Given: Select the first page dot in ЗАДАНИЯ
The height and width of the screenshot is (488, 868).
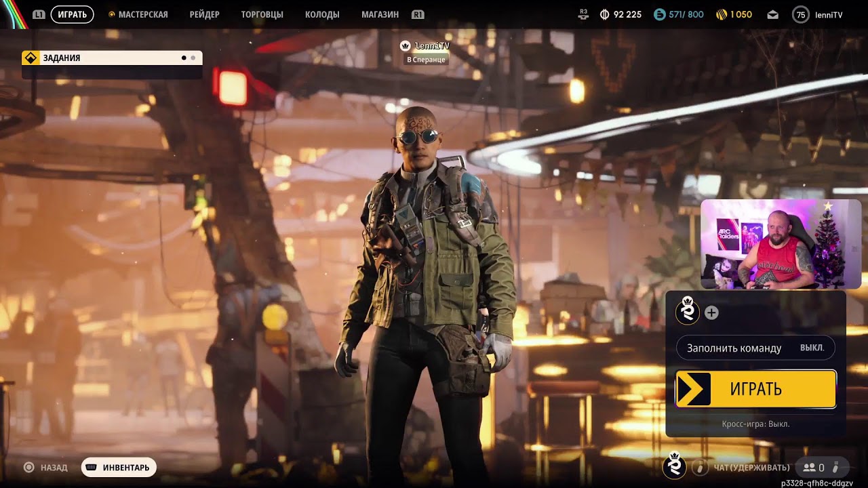Looking at the screenshot, I should point(184,58).
